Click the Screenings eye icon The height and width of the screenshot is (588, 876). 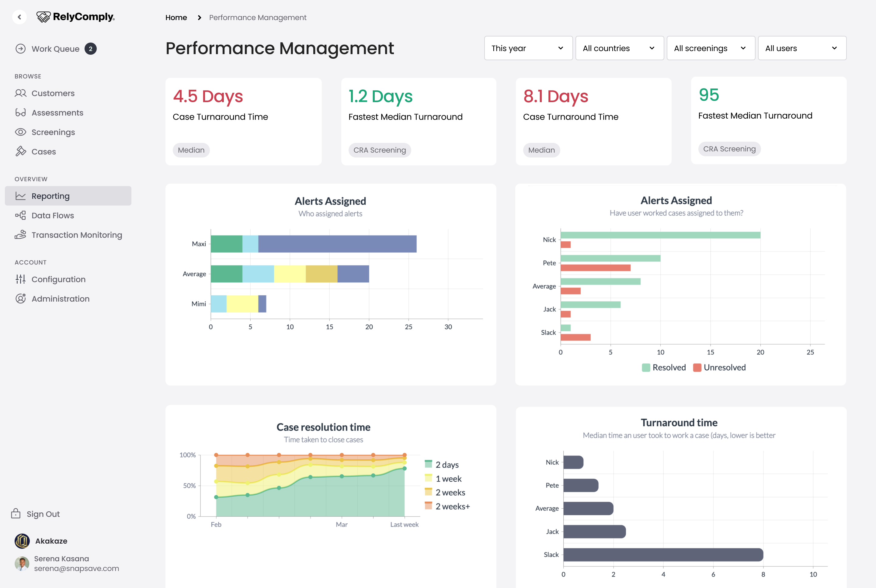[21, 132]
